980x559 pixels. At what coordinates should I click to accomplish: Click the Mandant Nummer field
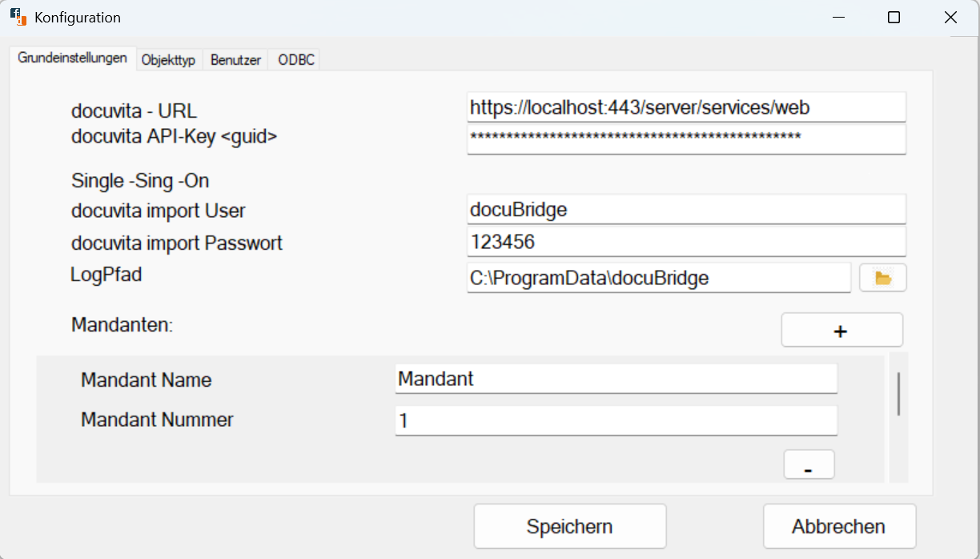click(x=616, y=420)
